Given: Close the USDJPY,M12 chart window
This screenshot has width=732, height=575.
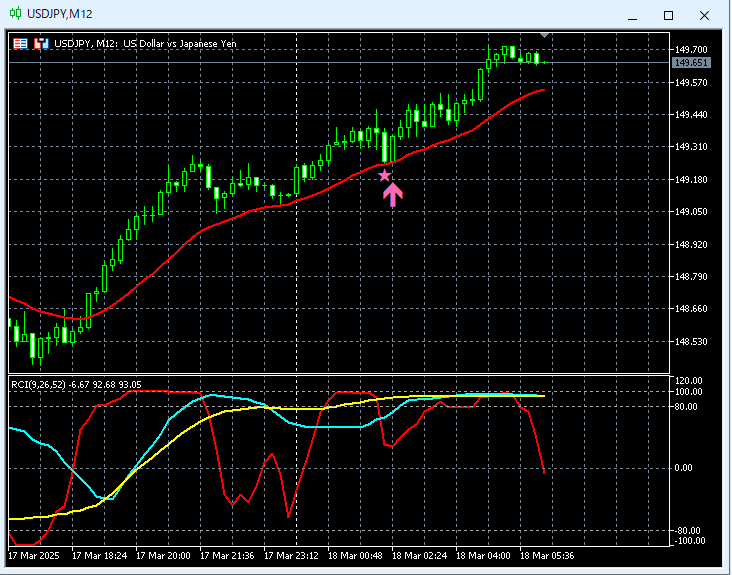Looking at the screenshot, I should (x=704, y=16).
